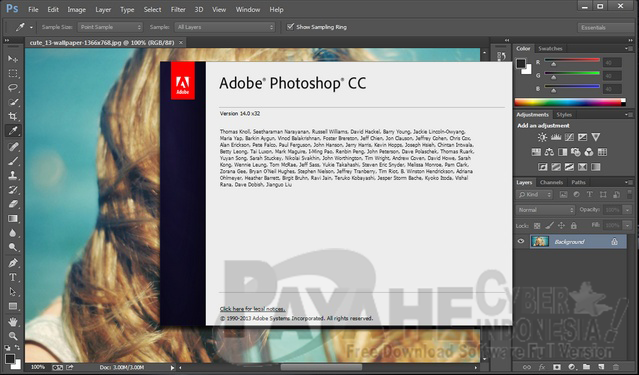The height and width of the screenshot is (375, 639).
Task: Select the Quick Selection tool
Action: [13, 102]
